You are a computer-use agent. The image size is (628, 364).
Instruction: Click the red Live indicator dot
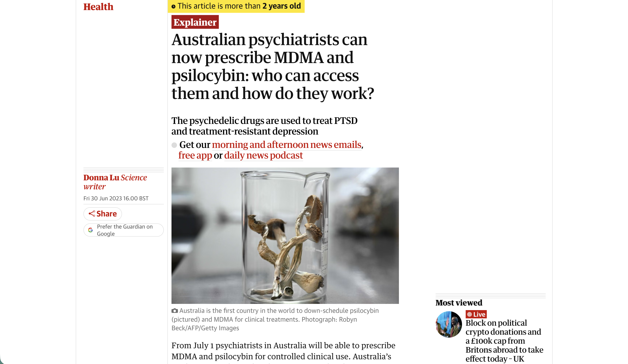pos(470,315)
